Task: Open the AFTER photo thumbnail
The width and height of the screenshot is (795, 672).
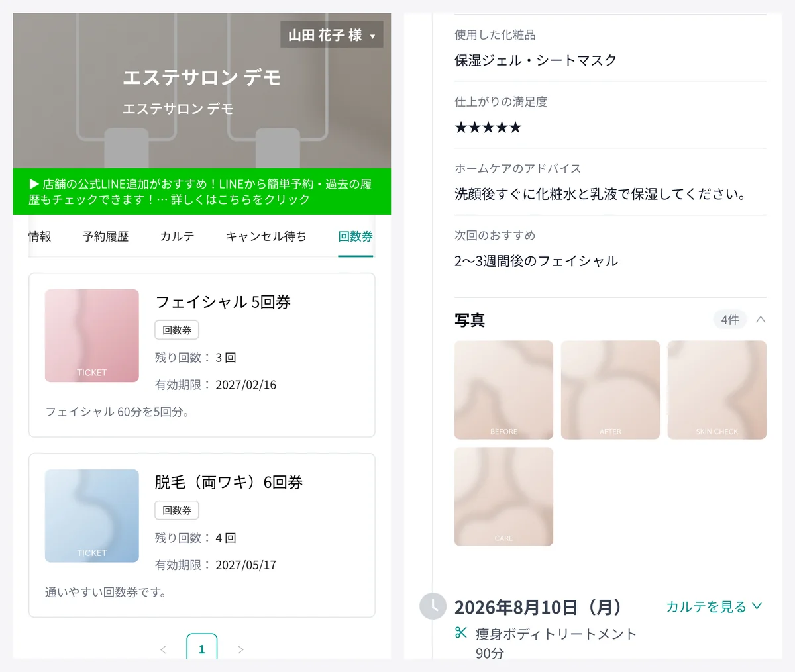Action: [610, 390]
